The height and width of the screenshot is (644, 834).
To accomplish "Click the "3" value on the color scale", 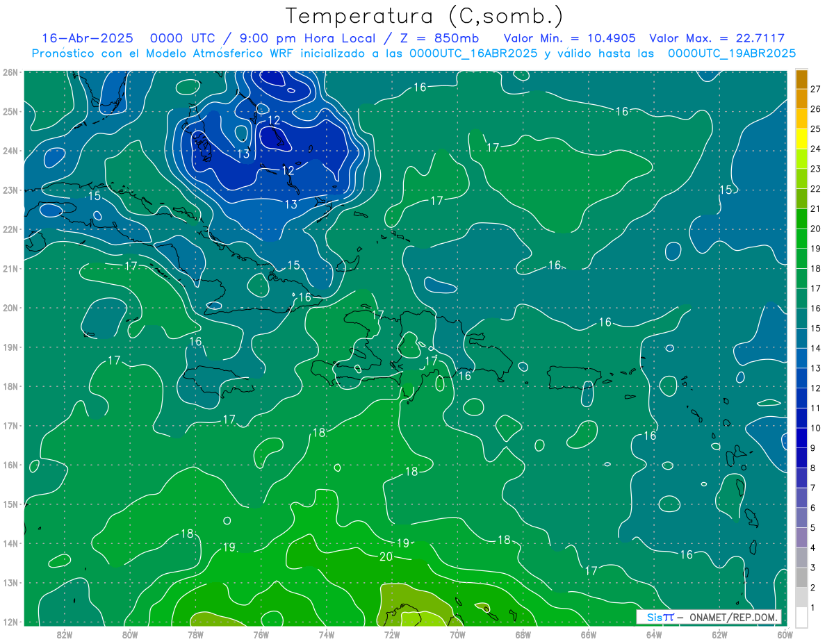I will tap(813, 568).
